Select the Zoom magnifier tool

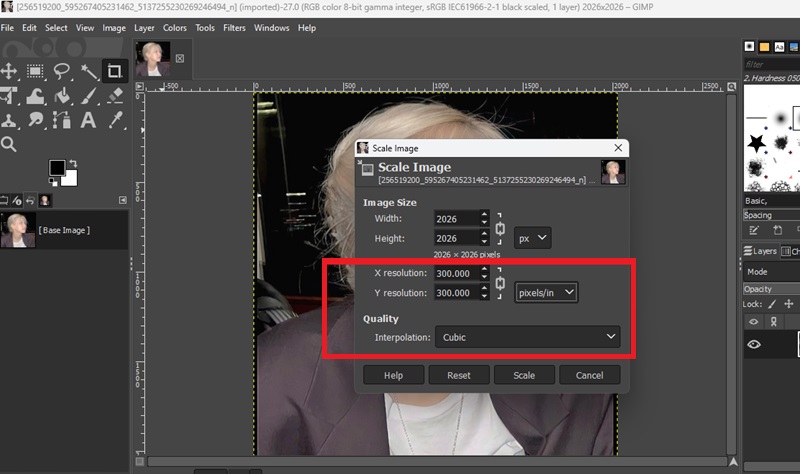coord(9,144)
